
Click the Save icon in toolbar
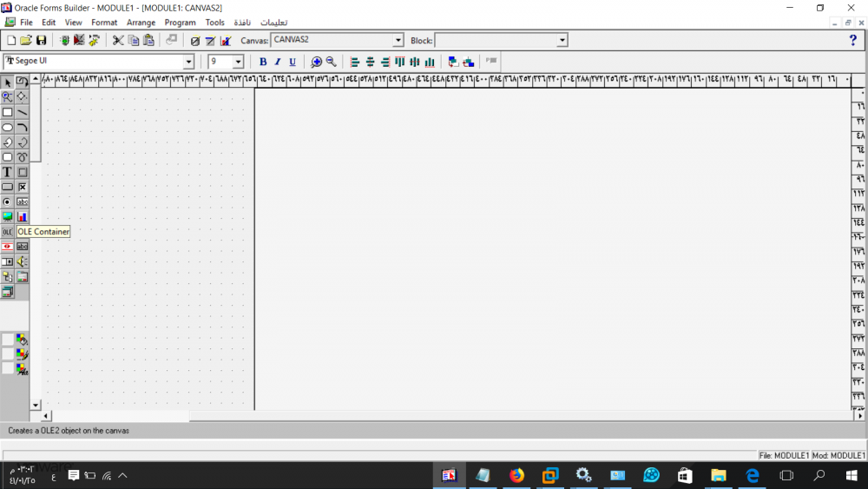pos(41,40)
